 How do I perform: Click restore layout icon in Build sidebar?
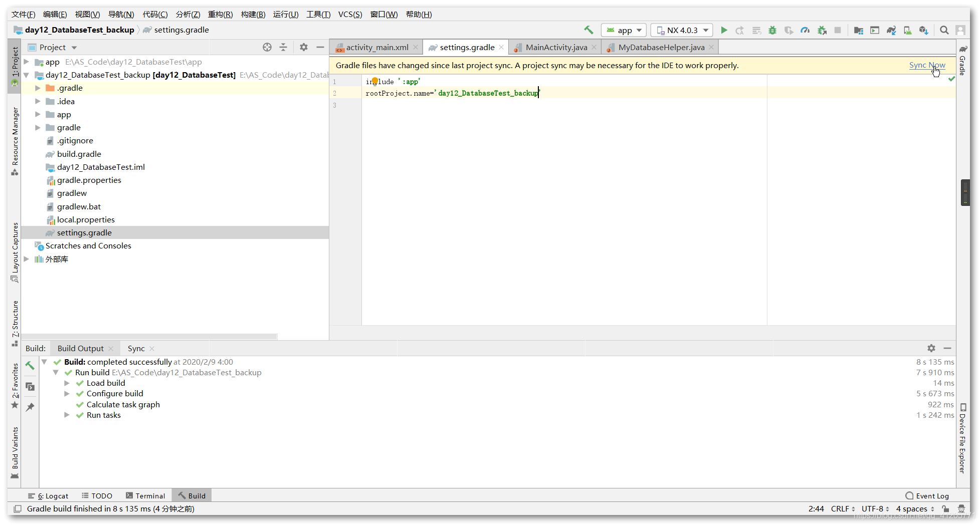click(x=30, y=386)
